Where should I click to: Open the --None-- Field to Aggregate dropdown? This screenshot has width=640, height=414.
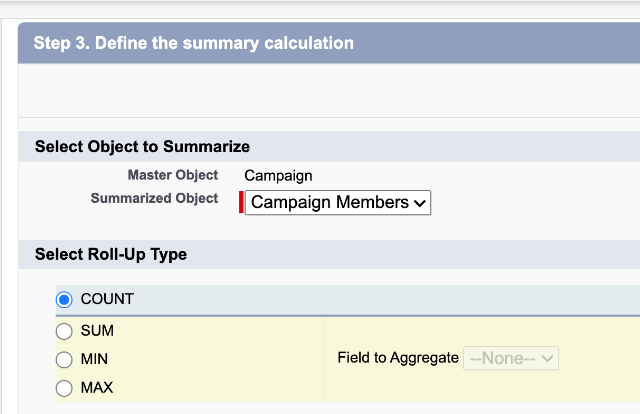(511, 358)
